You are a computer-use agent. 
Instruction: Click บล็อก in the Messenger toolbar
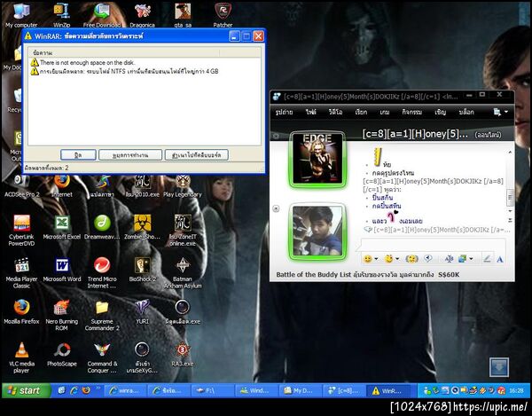(x=466, y=112)
